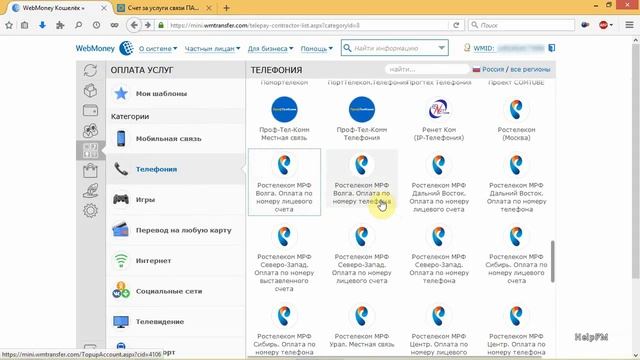The height and width of the screenshot is (360, 640).
Task: Click the coins icon in left sidebar
Action: [x=90, y=131]
